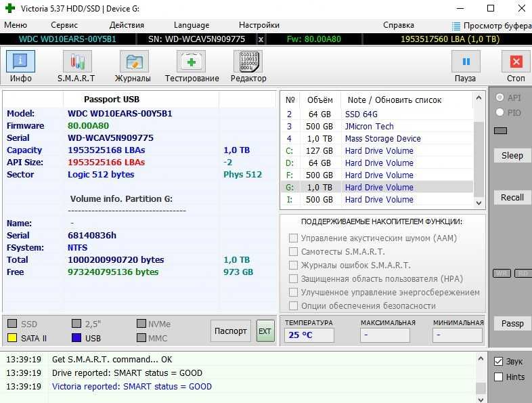The height and width of the screenshot is (403, 532).
Task: Toggle the Защищенная область пользователя (HPA) checkbox
Action: (x=293, y=279)
